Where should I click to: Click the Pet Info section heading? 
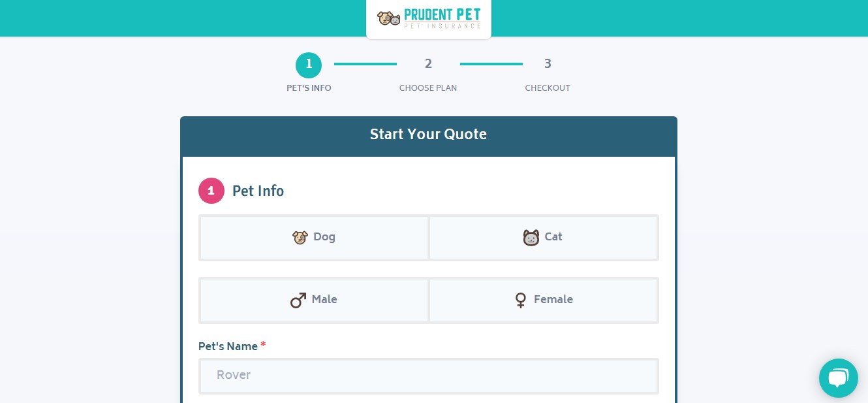click(x=258, y=191)
